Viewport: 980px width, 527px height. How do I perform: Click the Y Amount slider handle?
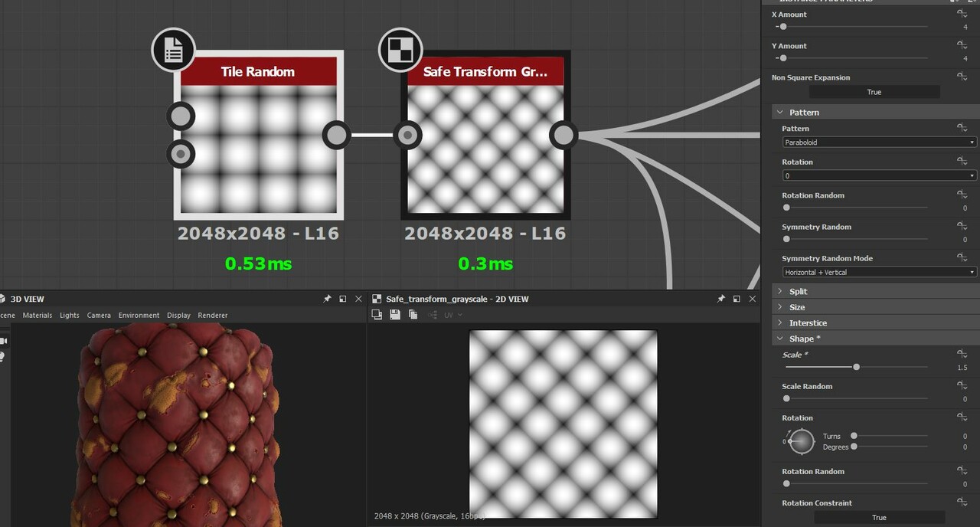click(x=783, y=58)
